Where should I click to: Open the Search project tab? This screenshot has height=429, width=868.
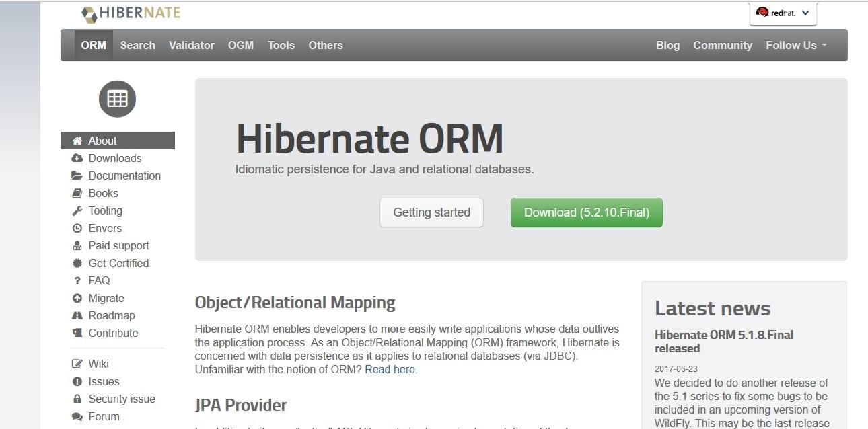click(x=138, y=45)
